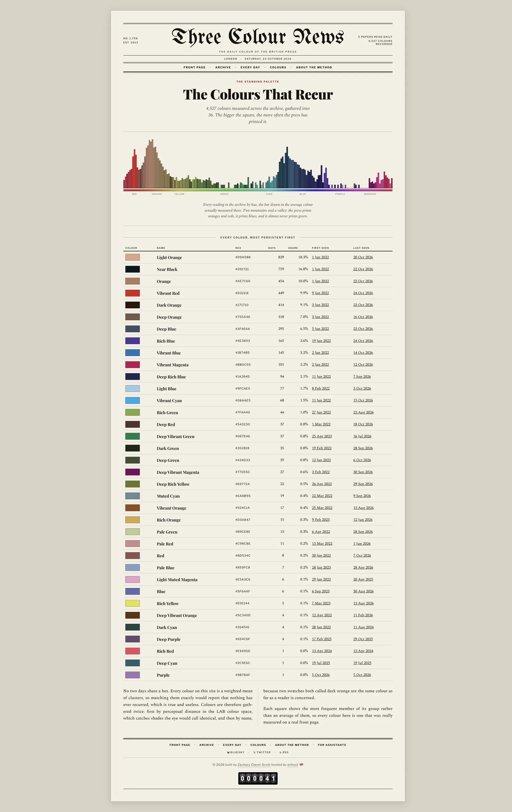Select the hex value #091721

tap(242, 269)
